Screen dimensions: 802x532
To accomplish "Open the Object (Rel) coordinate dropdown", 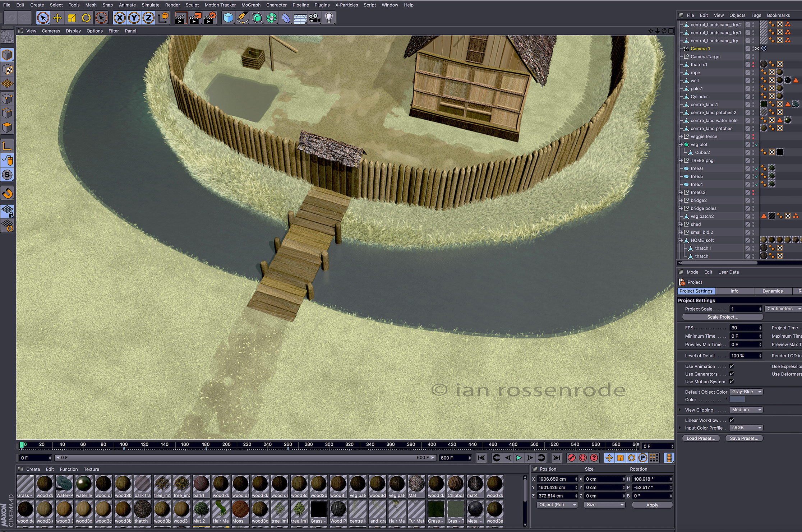I will 557,505.
